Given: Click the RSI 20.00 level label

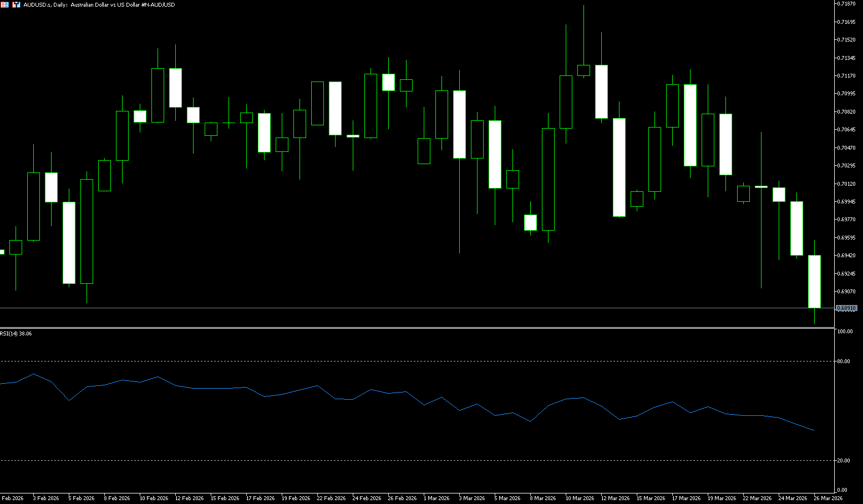Looking at the screenshot, I should (x=844, y=461).
